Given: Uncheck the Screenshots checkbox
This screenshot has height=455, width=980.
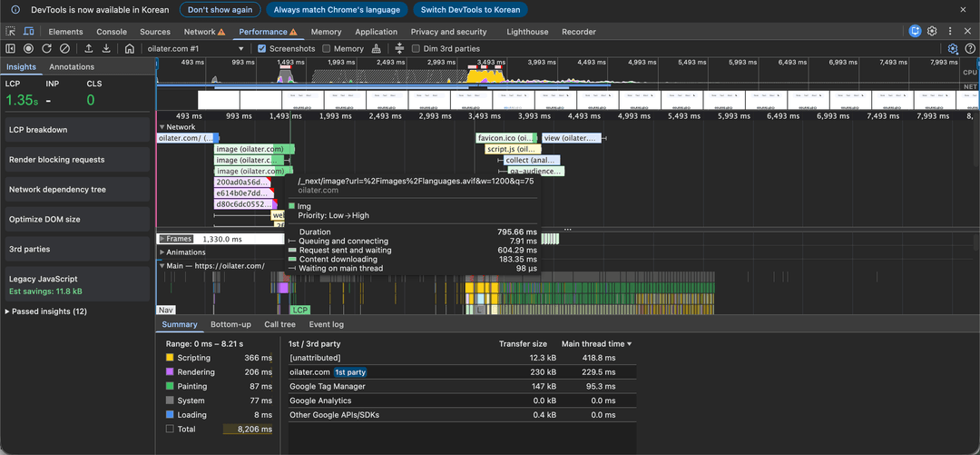Looking at the screenshot, I should (x=262, y=48).
